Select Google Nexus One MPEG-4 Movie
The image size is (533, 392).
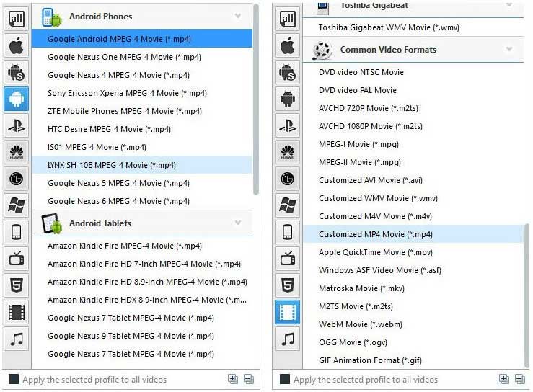point(142,57)
